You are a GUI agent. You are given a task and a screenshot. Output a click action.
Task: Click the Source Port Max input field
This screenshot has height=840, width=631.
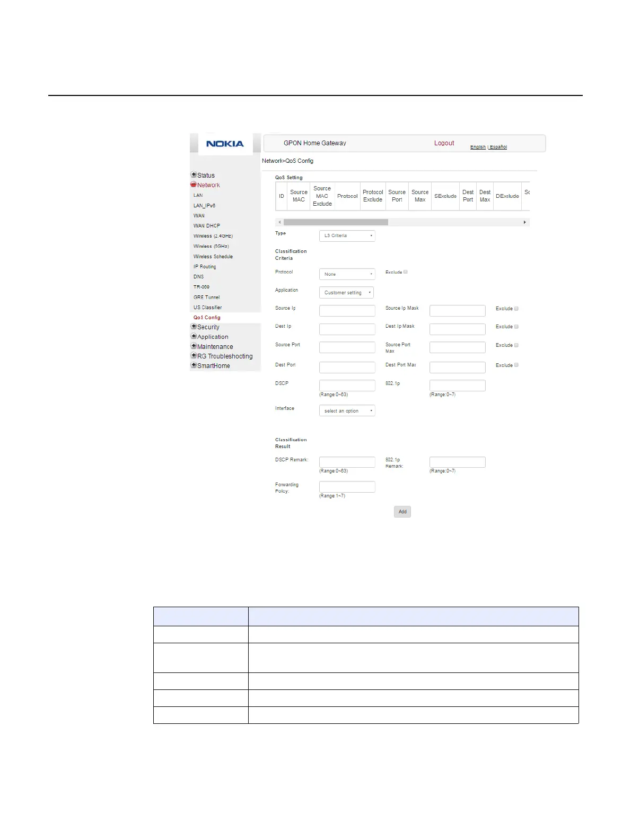pyautogui.click(x=458, y=347)
